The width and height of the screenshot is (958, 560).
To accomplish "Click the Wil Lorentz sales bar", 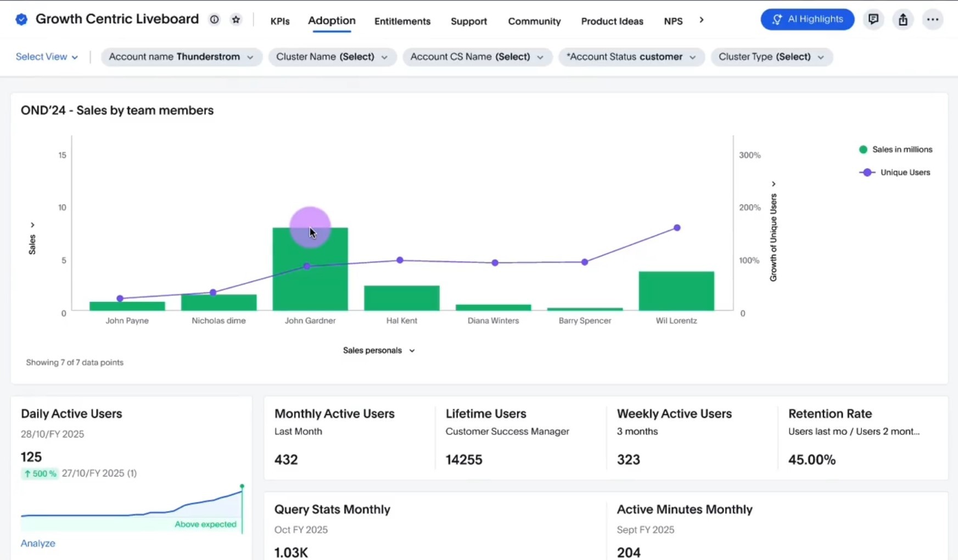I will pyautogui.click(x=676, y=291).
